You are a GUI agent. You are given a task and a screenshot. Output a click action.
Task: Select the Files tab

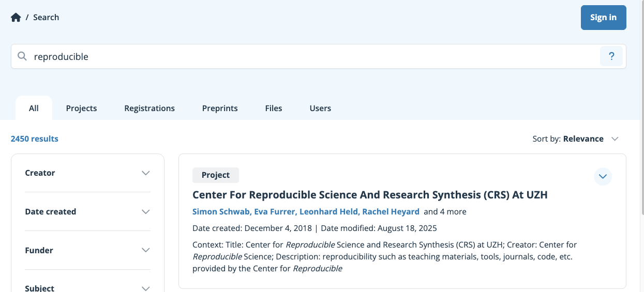pos(274,109)
